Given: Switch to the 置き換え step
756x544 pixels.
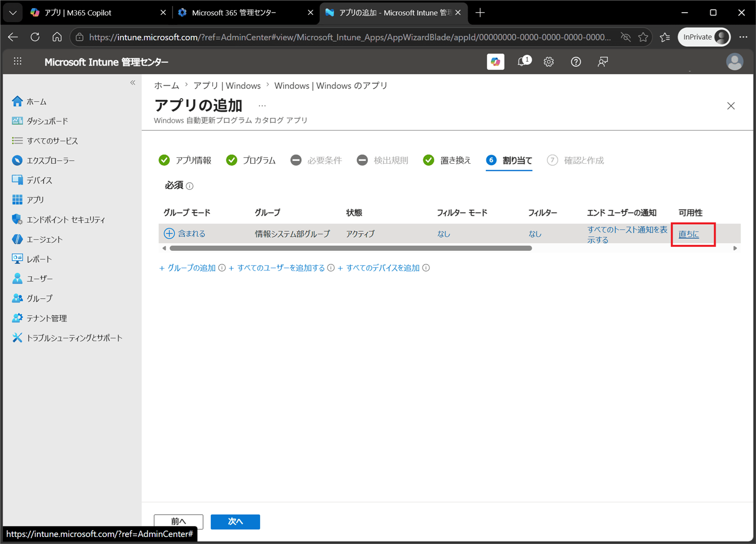Looking at the screenshot, I should pos(447,160).
